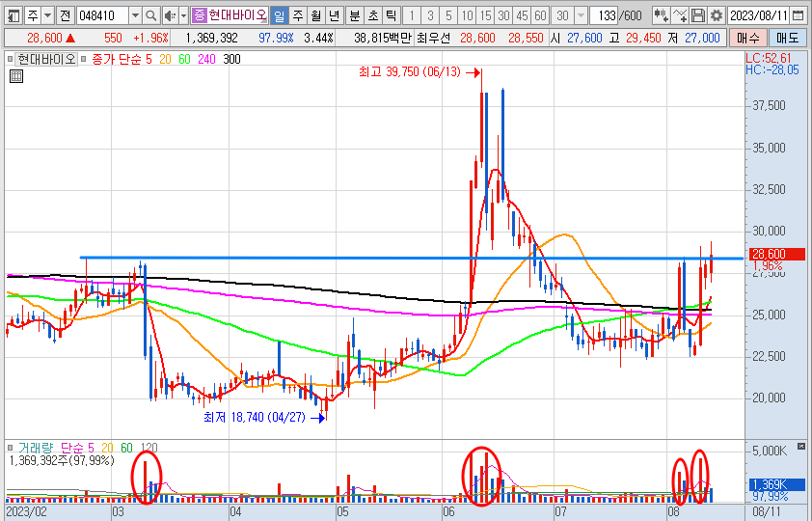The width and height of the screenshot is (812, 521).
Task: Open the candlestick chart compare tool
Action: [x=661, y=15]
